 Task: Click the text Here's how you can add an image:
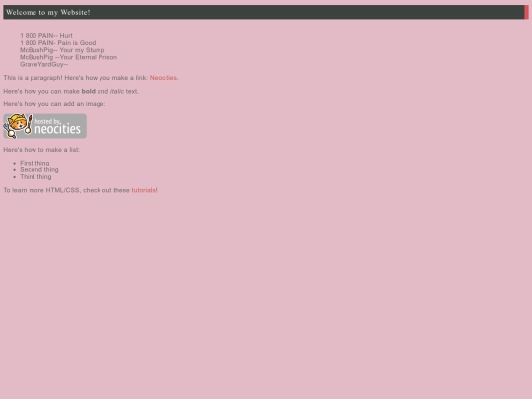click(54, 104)
